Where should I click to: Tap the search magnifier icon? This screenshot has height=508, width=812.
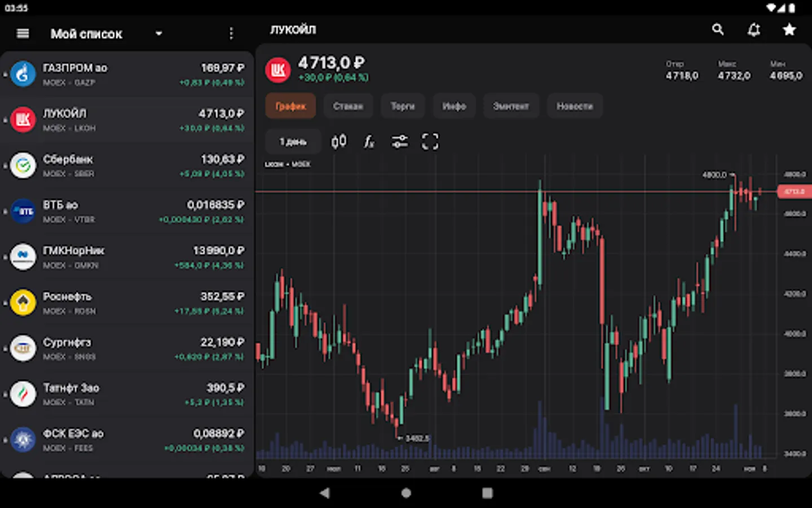tap(718, 29)
